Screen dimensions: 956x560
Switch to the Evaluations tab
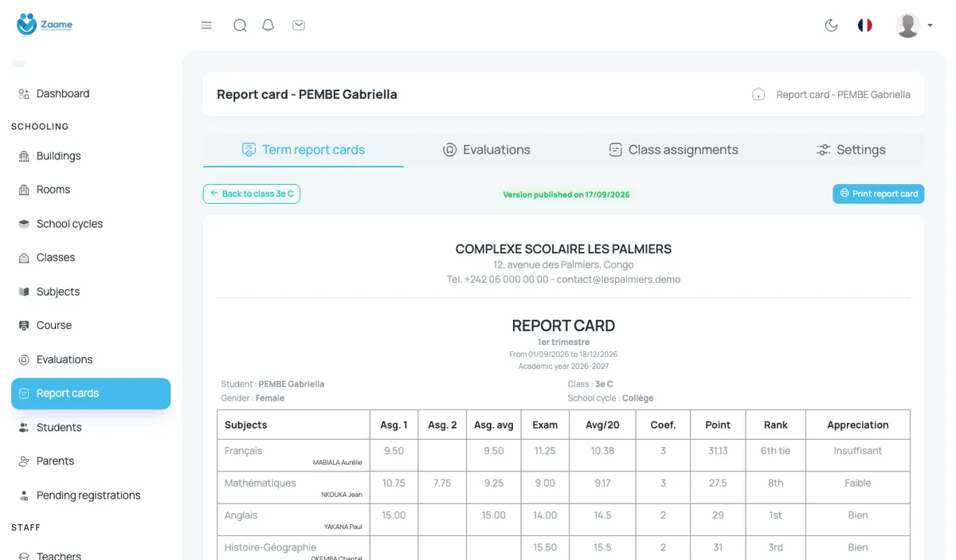486,150
